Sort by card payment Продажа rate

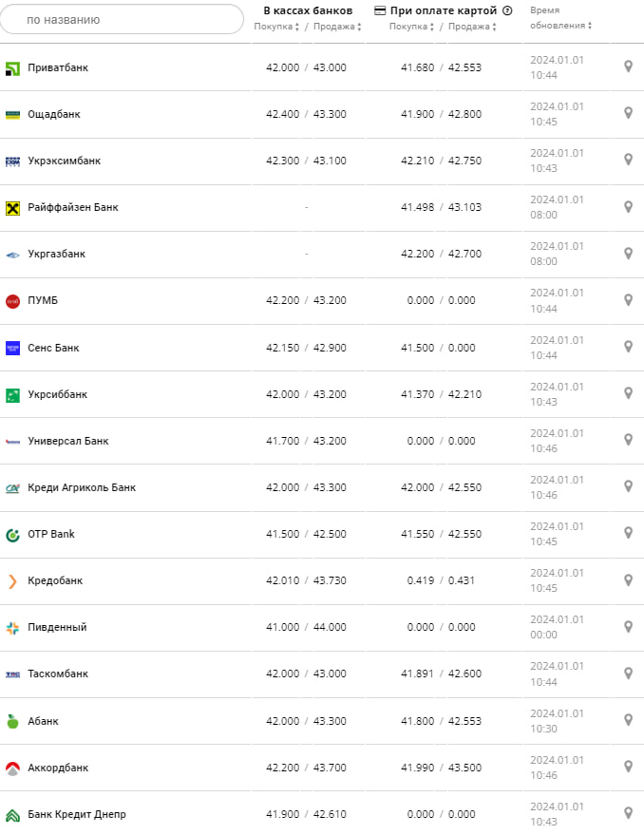pyautogui.click(x=472, y=27)
